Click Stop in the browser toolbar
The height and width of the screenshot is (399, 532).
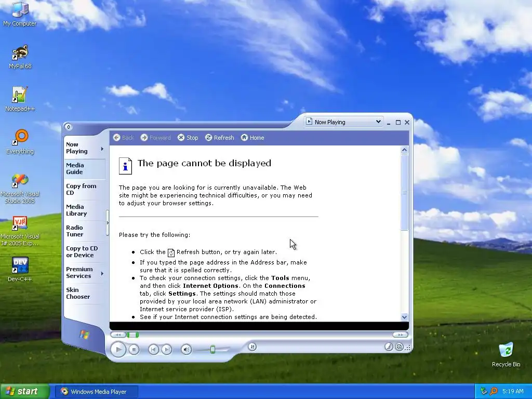point(188,137)
